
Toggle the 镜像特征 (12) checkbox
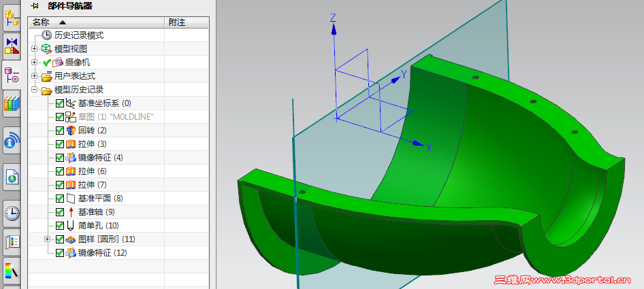point(59,252)
